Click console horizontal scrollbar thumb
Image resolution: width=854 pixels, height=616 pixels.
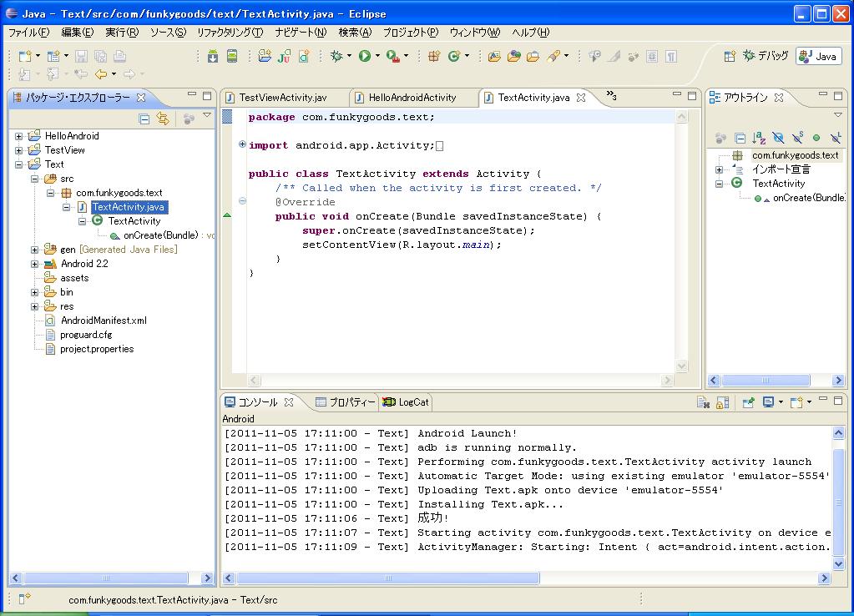coord(388,578)
